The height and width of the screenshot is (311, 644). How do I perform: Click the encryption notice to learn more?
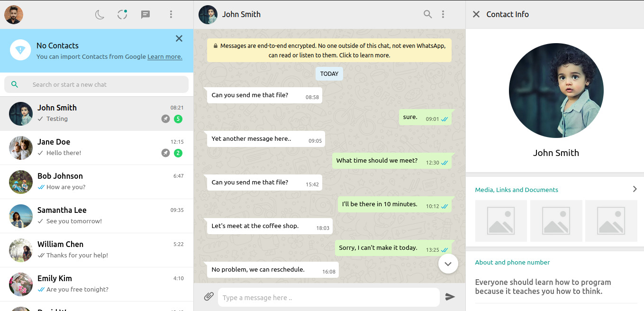coord(329,51)
